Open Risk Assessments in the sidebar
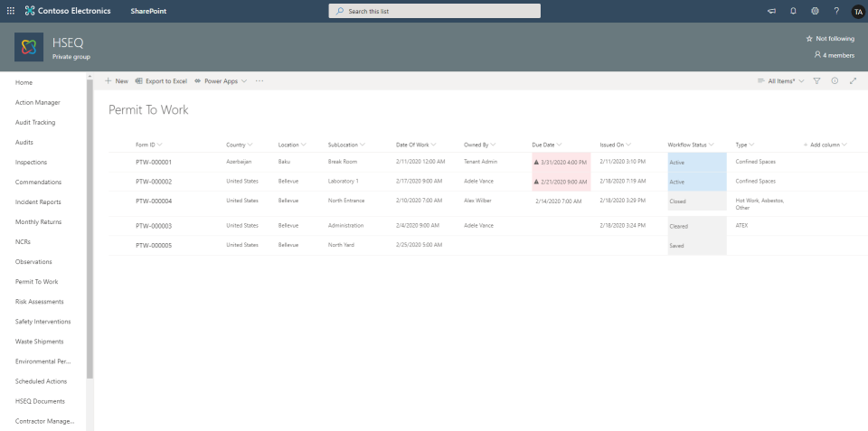The height and width of the screenshot is (431, 868). [39, 302]
